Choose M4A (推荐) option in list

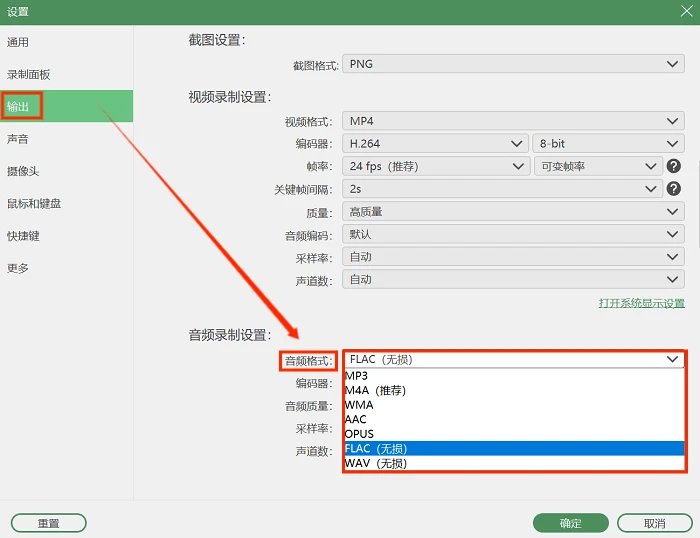(x=514, y=391)
